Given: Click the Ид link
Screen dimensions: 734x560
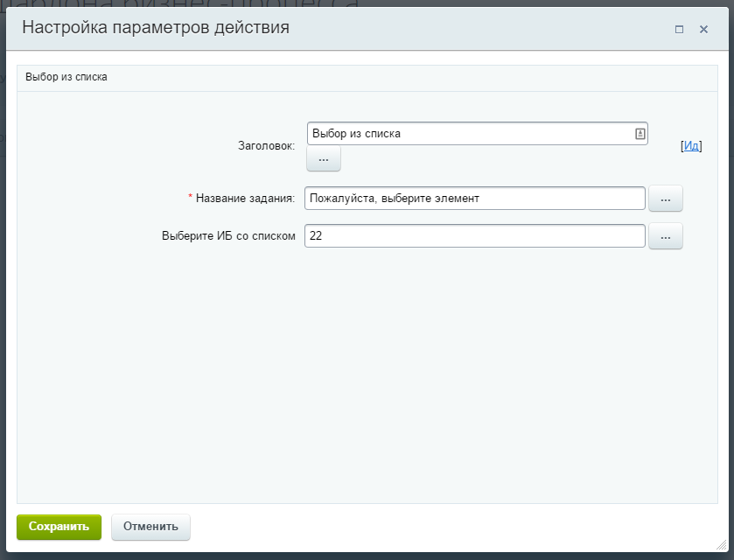Looking at the screenshot, I should click(691, 146).
